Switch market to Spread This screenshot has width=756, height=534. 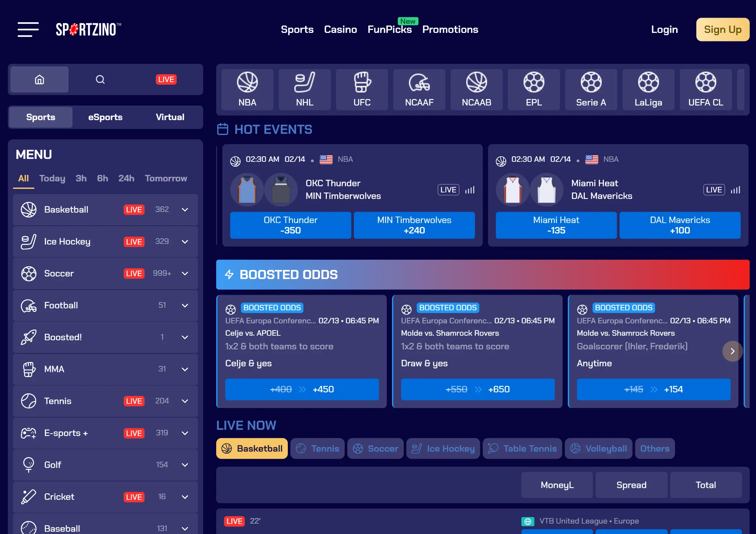click(x=631, y=485)
